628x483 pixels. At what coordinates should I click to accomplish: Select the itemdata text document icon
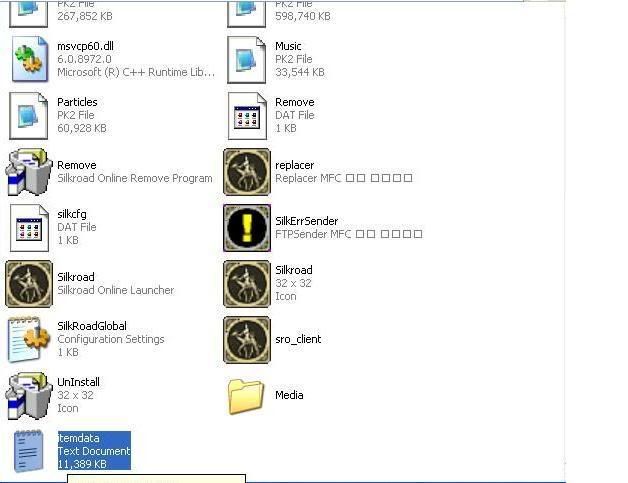(x=28, y=451)
